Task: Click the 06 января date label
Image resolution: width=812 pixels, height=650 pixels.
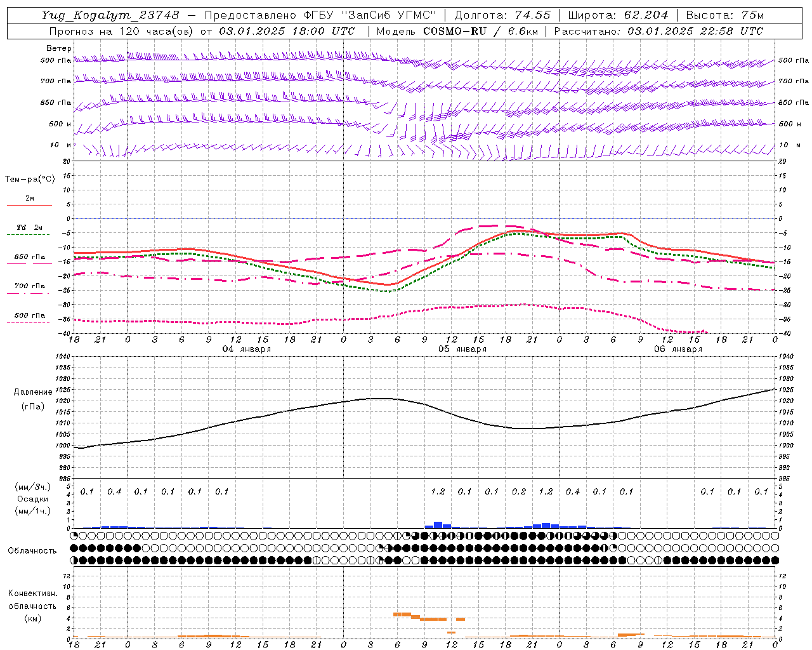Action: [678, 349]
